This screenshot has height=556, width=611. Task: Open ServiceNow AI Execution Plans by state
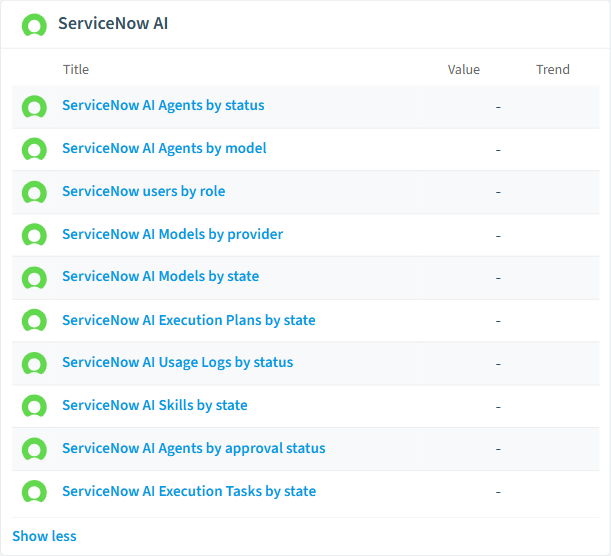point(189,320)
